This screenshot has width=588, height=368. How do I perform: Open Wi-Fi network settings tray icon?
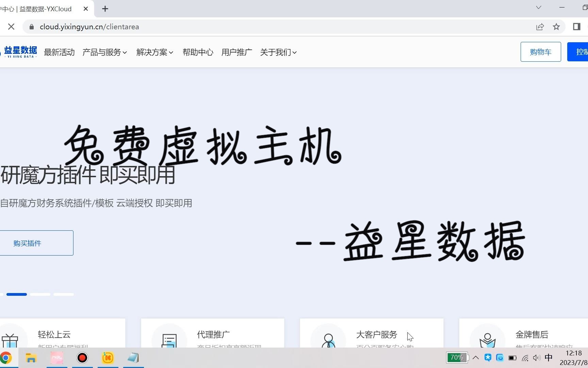pos(525,358)
